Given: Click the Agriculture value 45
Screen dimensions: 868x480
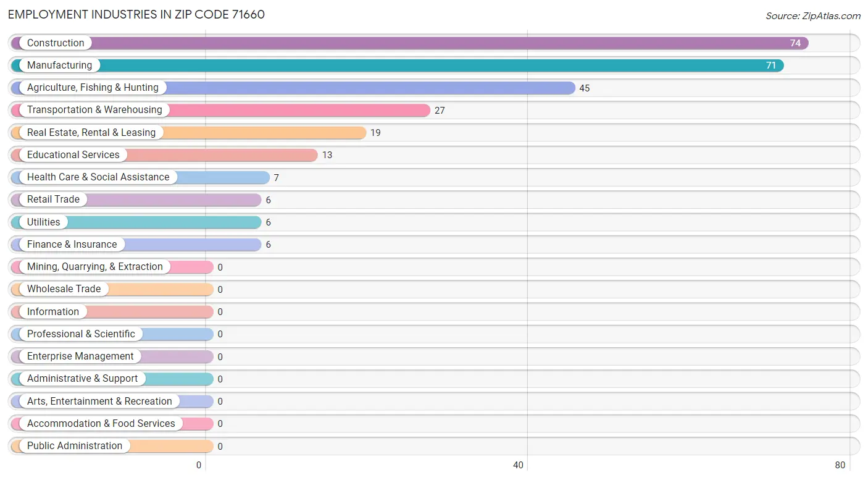Looking at the screenshot, I should pos(585,88).
